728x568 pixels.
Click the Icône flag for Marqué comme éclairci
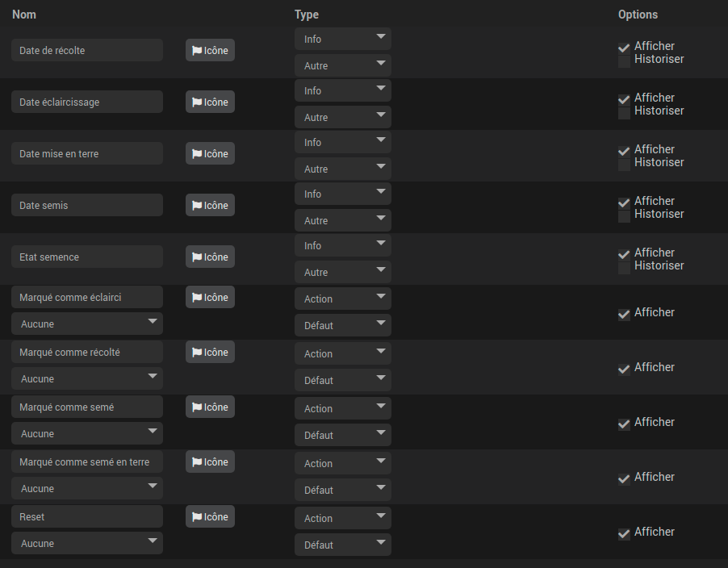tap(210, 298)
